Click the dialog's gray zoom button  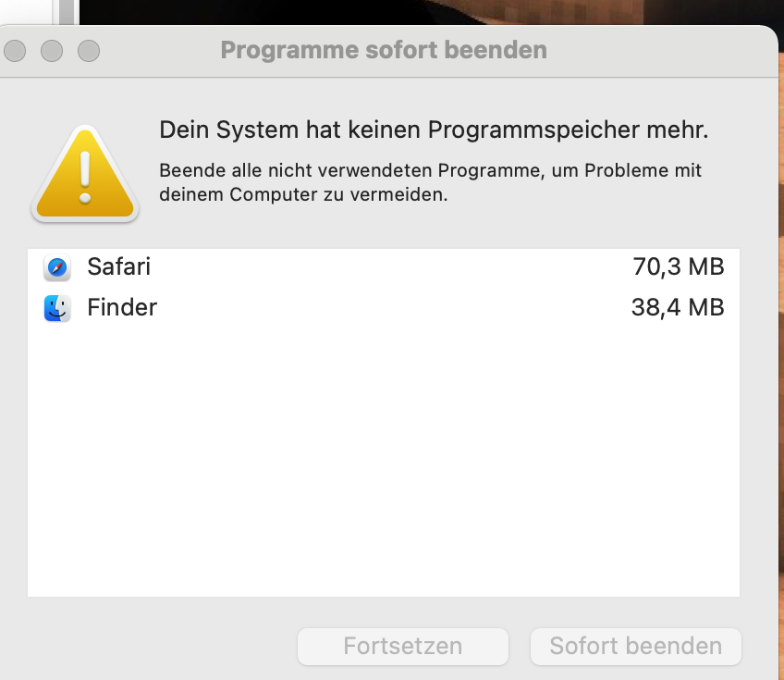pyautogui.click(x=88, y=50)
